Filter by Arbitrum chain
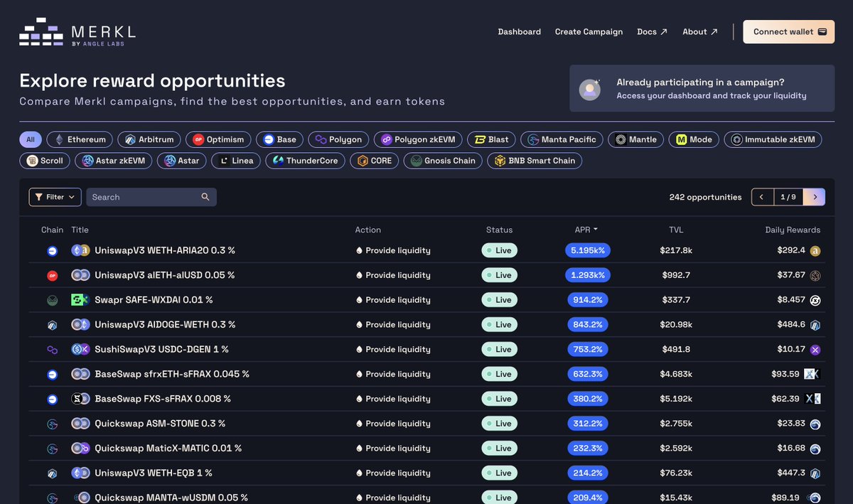 [x=149, y=139]
